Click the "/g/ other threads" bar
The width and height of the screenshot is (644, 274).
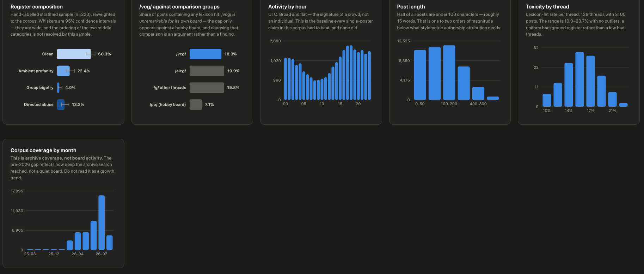207,88
